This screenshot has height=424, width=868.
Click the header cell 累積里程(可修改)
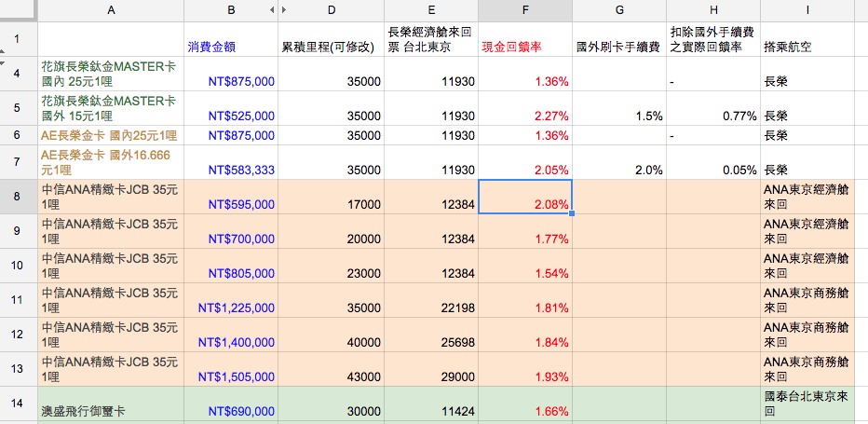click(331, 39)
